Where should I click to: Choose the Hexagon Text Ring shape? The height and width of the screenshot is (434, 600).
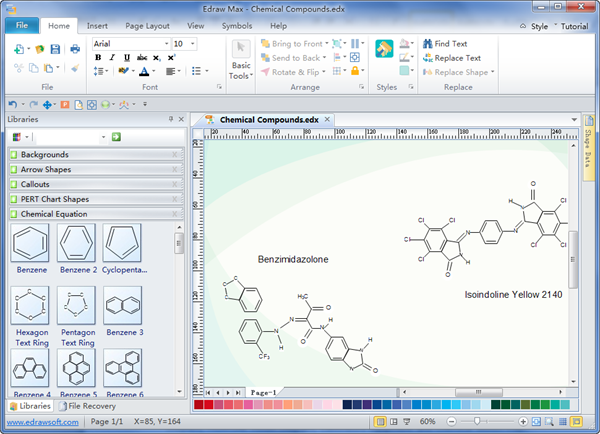click(x=30, y=305)
